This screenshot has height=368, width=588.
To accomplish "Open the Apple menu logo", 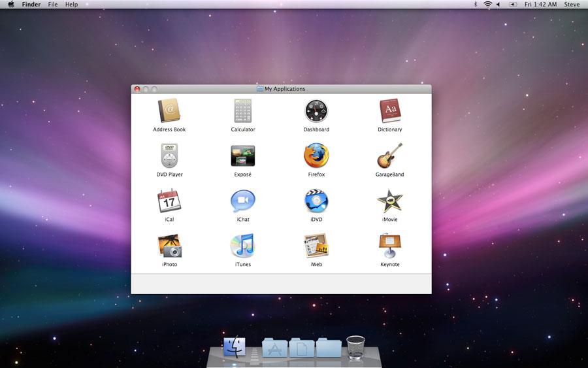I will pos(11,5).
